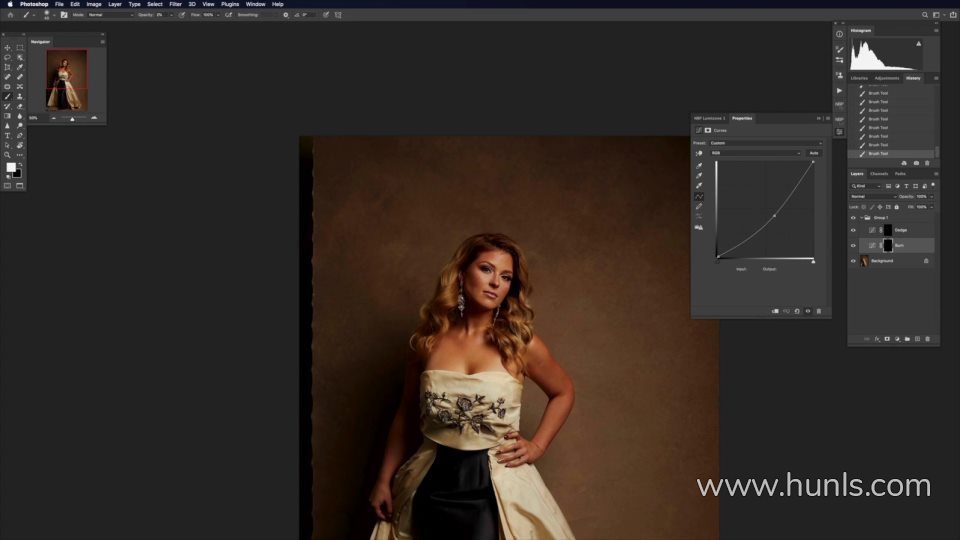Toggle layer filtering switch on
The width and height of the screenshot is (960, 540).
point(933,184)
